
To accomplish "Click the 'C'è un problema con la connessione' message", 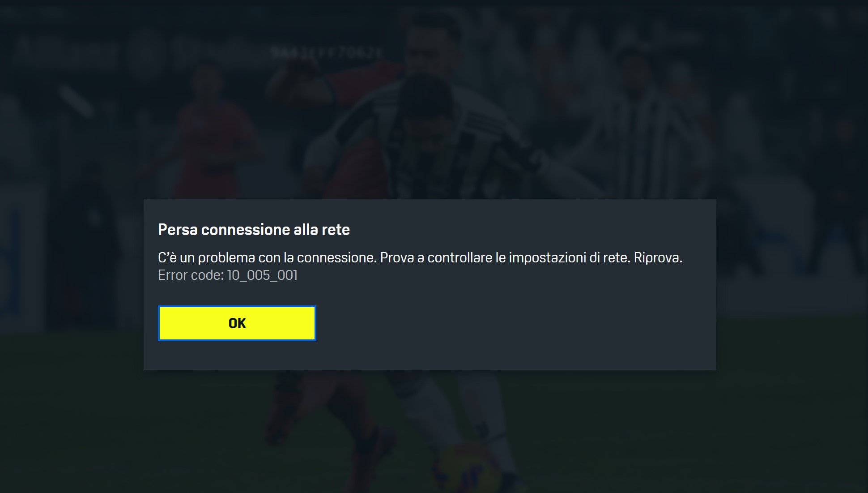I will [267, 258].
